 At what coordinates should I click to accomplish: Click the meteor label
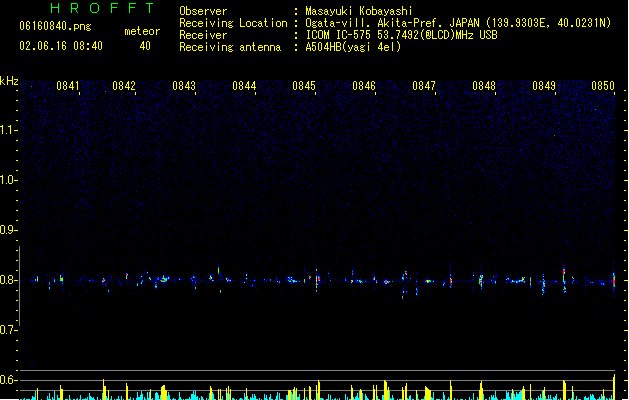[142, 31]
